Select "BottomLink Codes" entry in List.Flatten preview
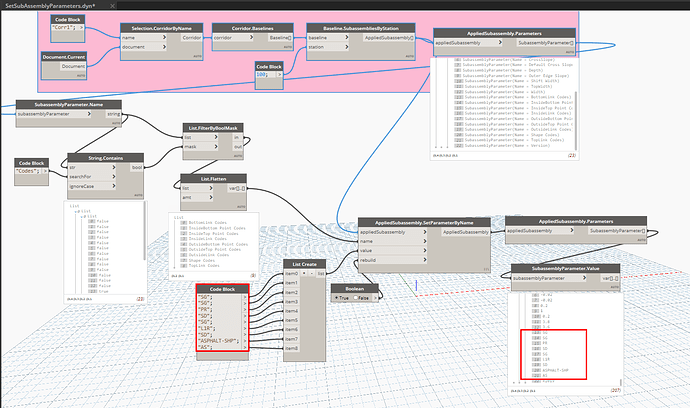The width and height of the screenshot is (690, 408). [208, 223]
